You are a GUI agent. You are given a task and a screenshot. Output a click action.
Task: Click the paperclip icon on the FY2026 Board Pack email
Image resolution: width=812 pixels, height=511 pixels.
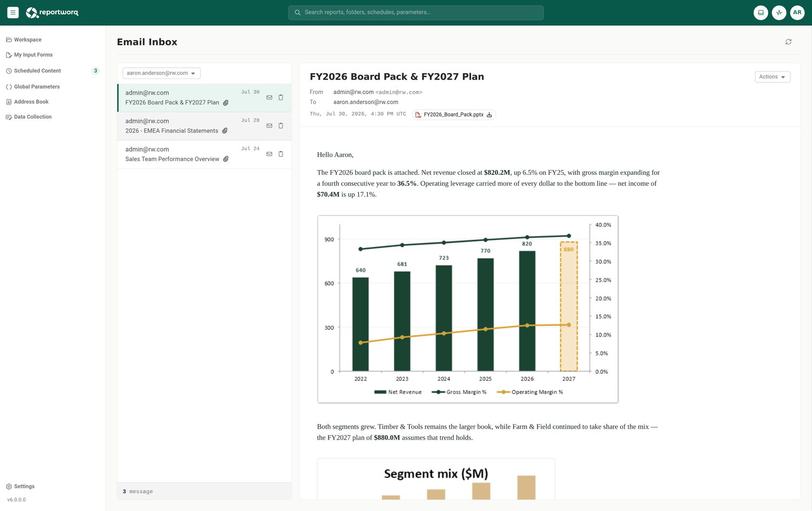(x=226, y=102)
